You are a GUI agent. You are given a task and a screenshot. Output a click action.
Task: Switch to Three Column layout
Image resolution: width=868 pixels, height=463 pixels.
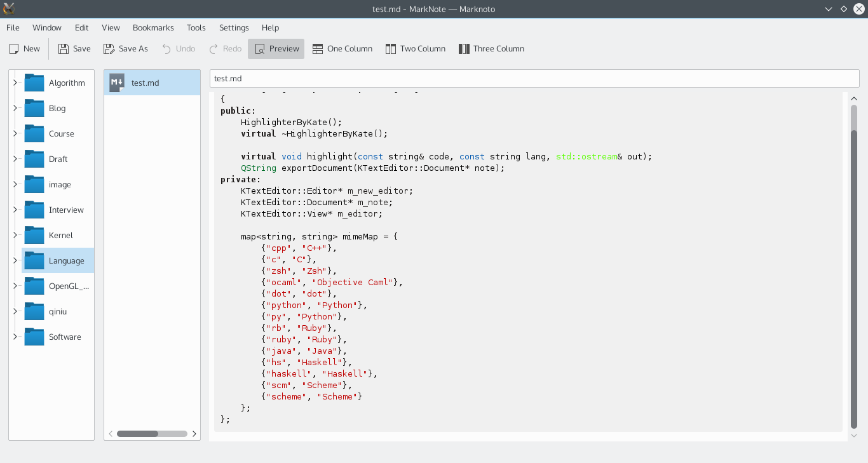tap(491, 49)
